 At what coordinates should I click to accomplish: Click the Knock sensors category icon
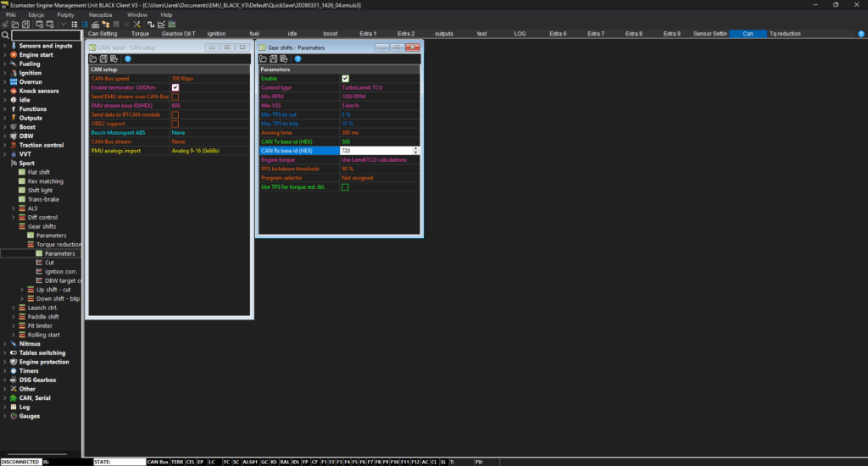click(14, 91)
